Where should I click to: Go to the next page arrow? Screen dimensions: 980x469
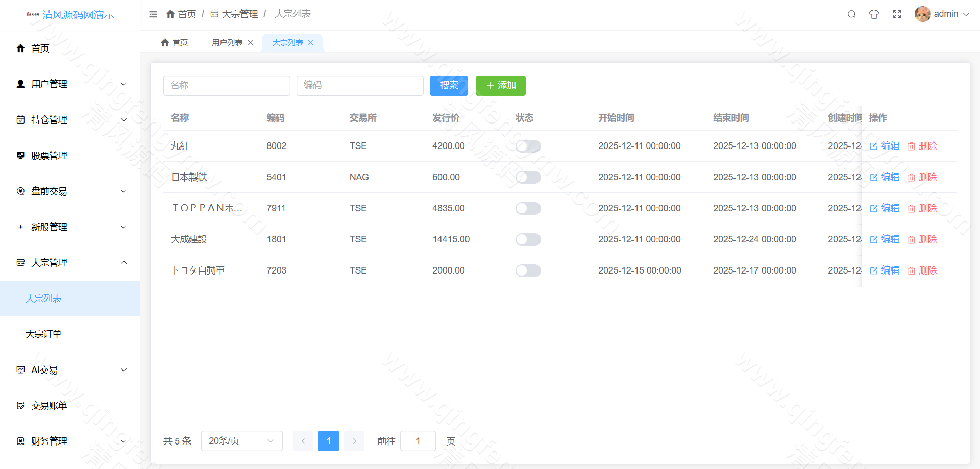point(354,441)
